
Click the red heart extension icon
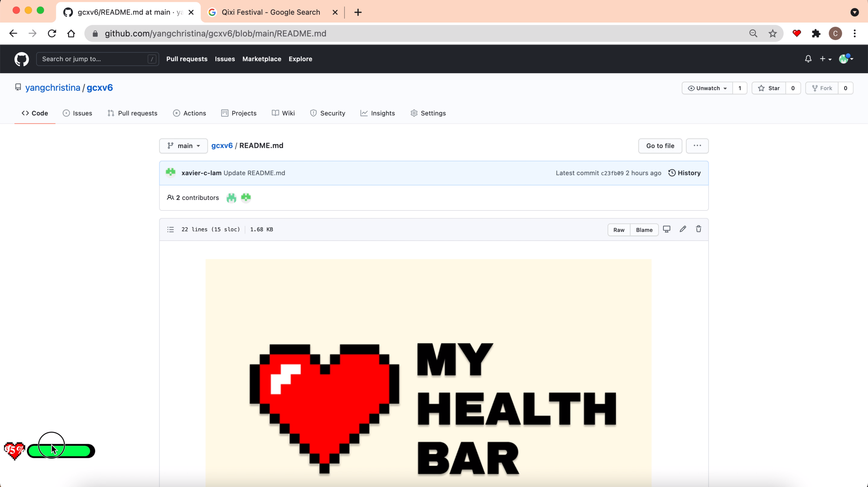pos(797,33)
